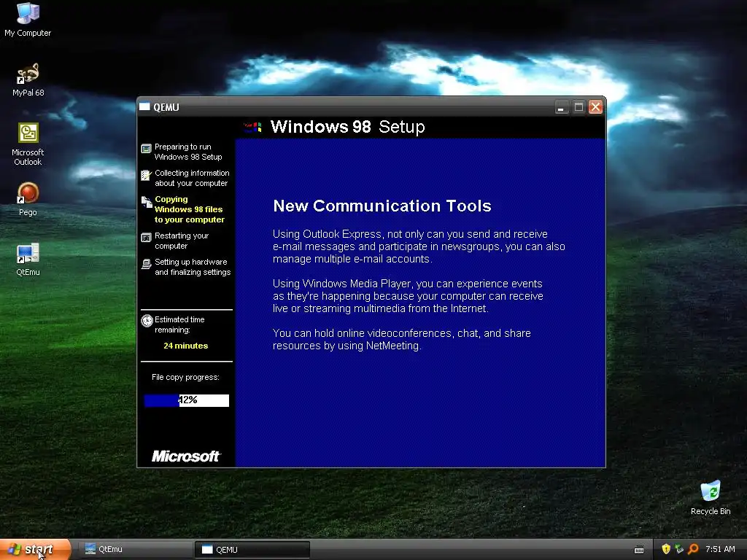Click the 'Restarting your computer' text
This screenshot has height=560, width=747.
182,241
